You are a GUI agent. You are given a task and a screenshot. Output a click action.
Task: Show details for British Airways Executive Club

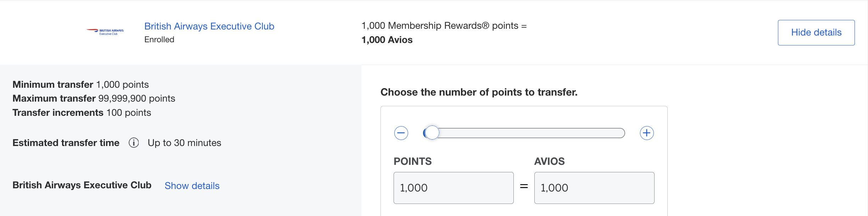pos(191,185)
